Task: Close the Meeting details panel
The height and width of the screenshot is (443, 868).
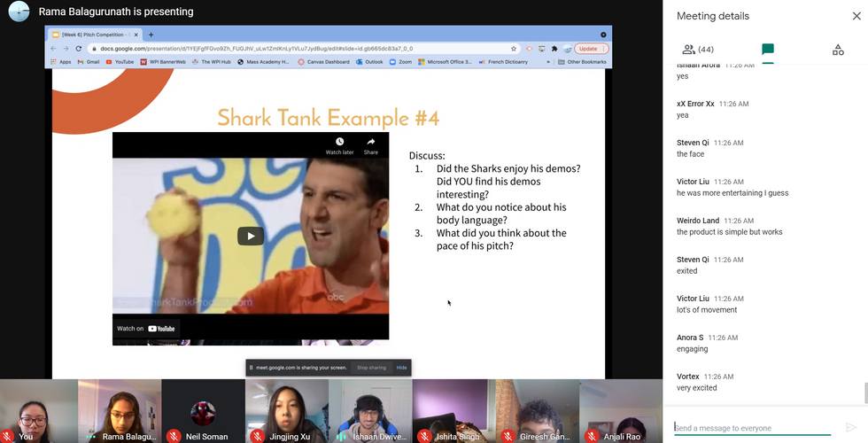Action: click(x=856, y=16)
